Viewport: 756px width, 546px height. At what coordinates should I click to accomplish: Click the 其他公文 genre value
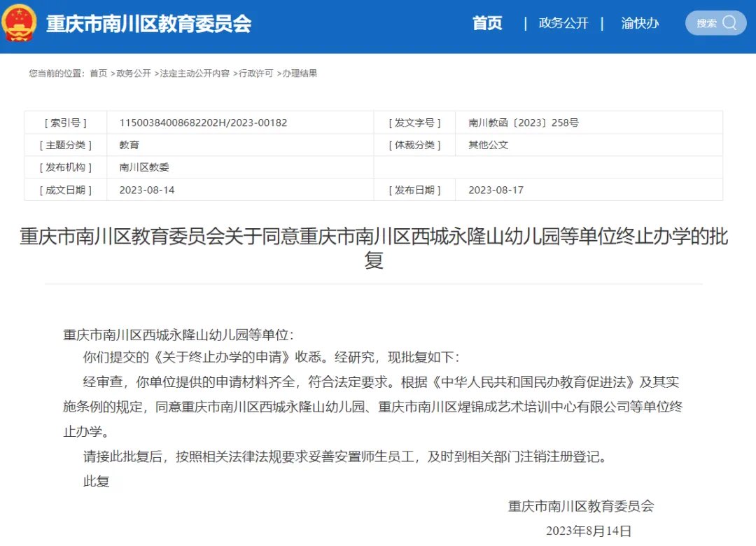click(x=488, y=145)
